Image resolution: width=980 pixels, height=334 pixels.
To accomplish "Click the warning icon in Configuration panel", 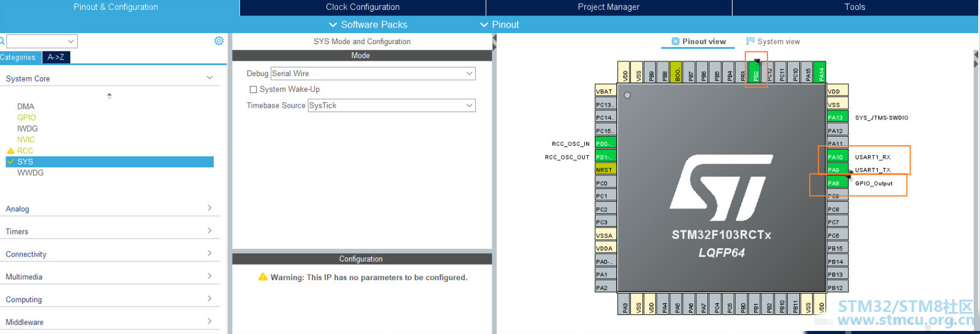I will coord(263,277).
